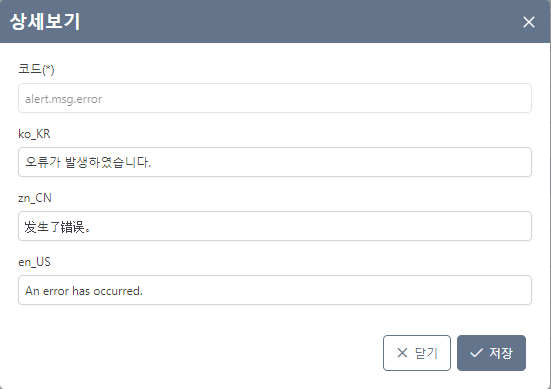Screen dimensions: 551x389
Task: Click the required asterisk in the 코드 label
Action: pyautogui.click(x=48, y=68)
